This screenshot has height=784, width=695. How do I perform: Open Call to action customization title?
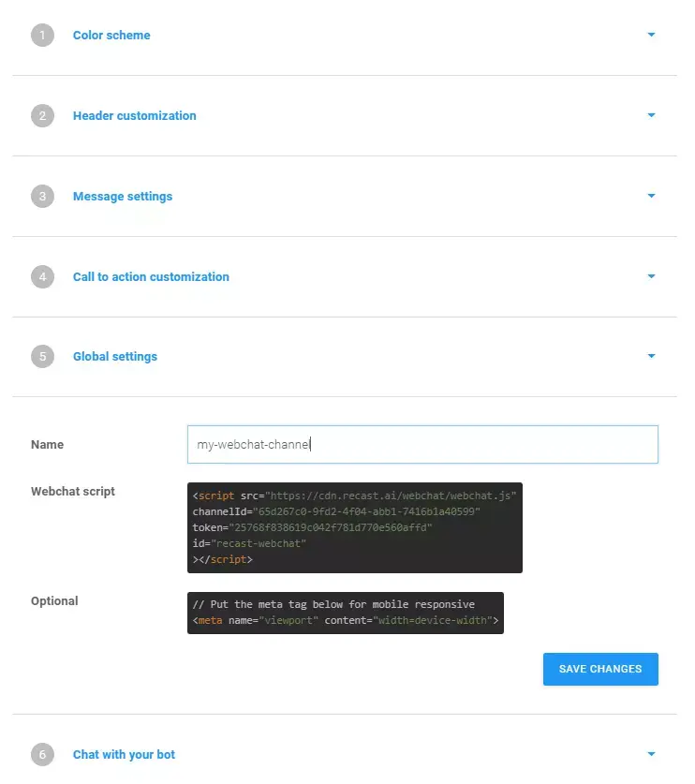tap(151, 276)
